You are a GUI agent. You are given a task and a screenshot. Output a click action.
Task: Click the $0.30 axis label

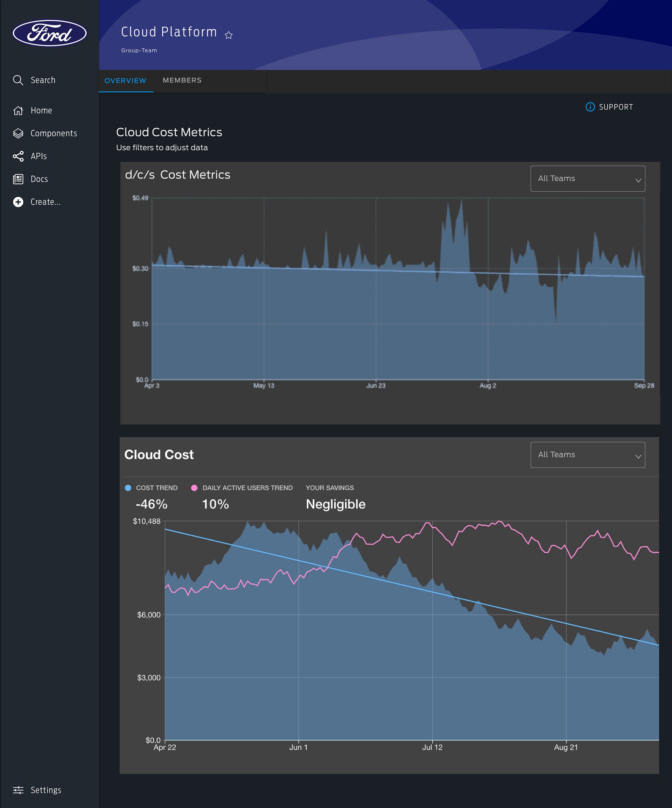(140, 268)
